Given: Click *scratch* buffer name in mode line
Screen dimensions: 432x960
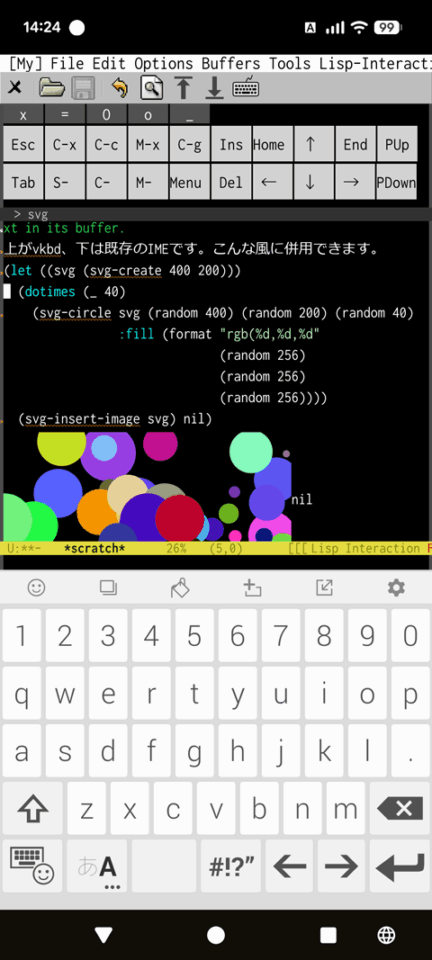Looking at the screenshot, I should pos(94,548).
